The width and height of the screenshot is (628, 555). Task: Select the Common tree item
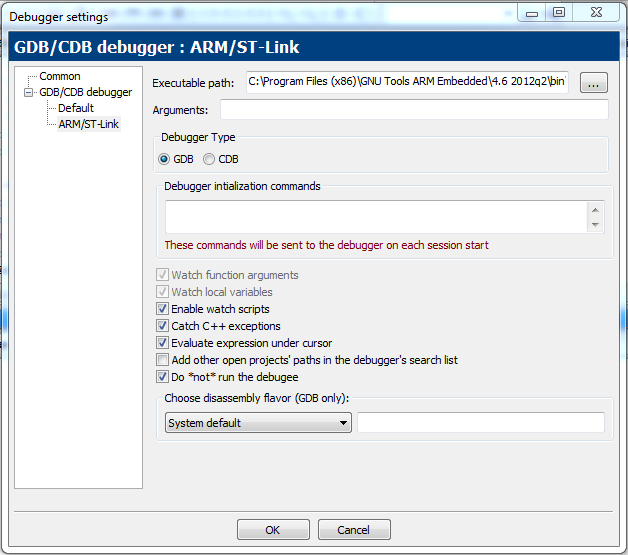(x=60, y=76)
